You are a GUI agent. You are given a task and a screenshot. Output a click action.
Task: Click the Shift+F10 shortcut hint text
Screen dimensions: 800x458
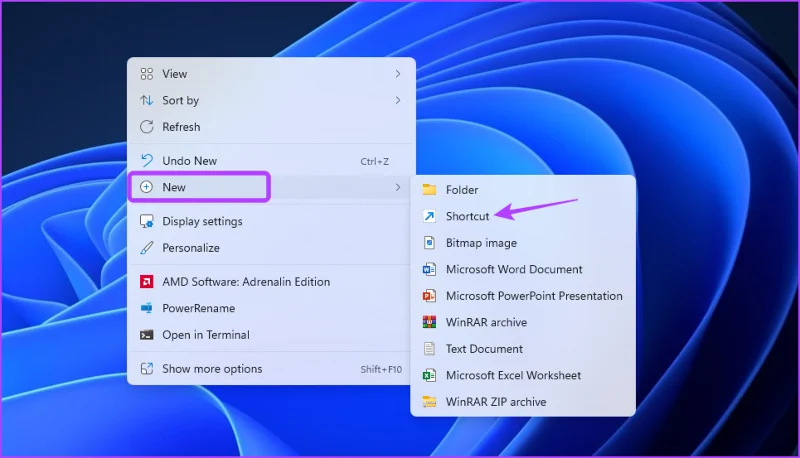[381, 369]
